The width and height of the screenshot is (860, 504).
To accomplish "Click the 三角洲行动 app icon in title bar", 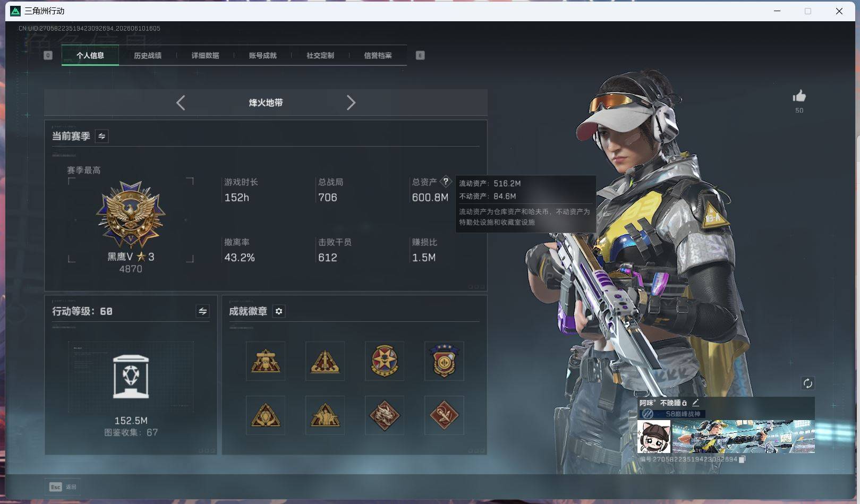I will [15, 11].
